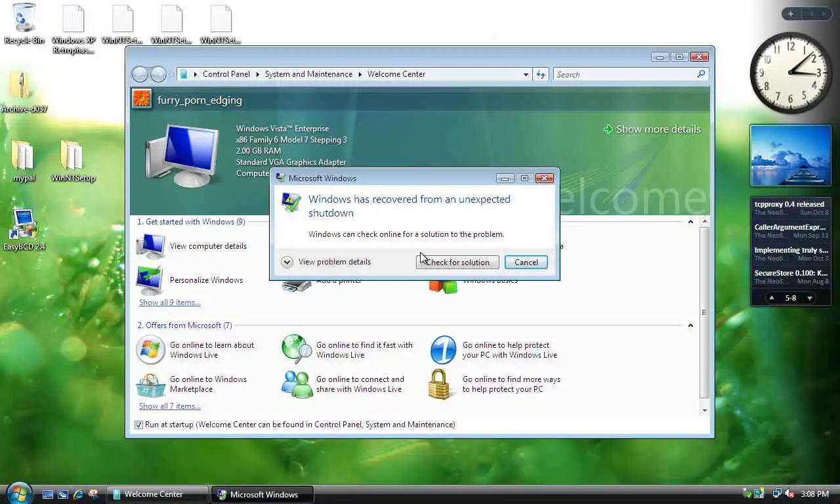Click the Welcome Center scrollbar up arrow
Screen dimensions: 840x504
click(x=705, y=222)
